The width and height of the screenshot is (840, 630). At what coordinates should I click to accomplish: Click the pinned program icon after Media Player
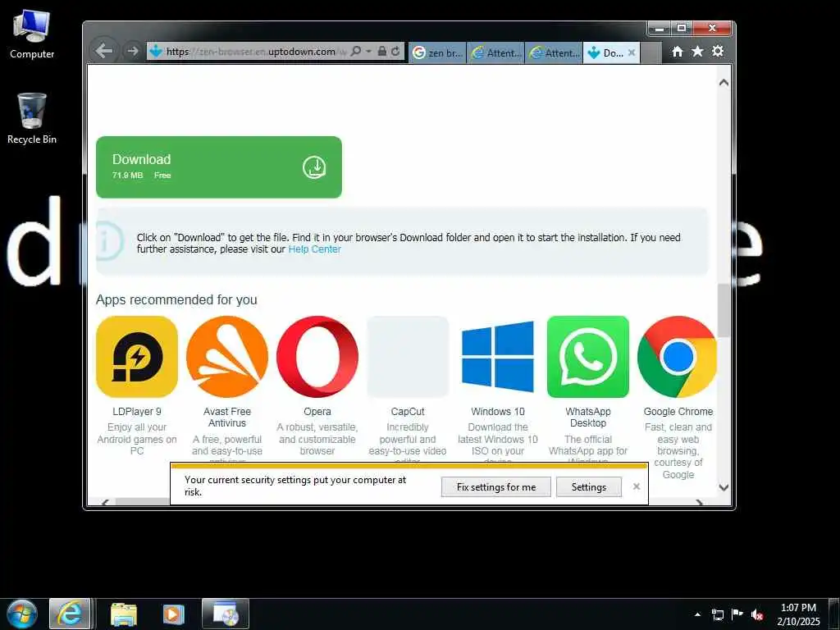[x=226, y=614]
